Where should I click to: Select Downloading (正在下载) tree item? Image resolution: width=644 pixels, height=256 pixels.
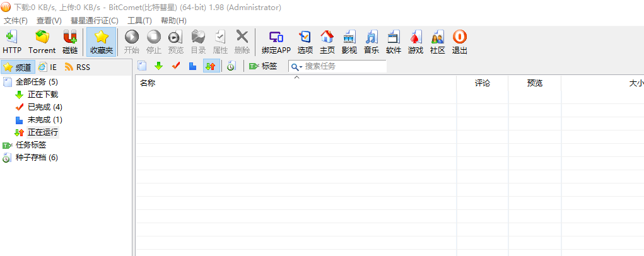click(43, 95)
